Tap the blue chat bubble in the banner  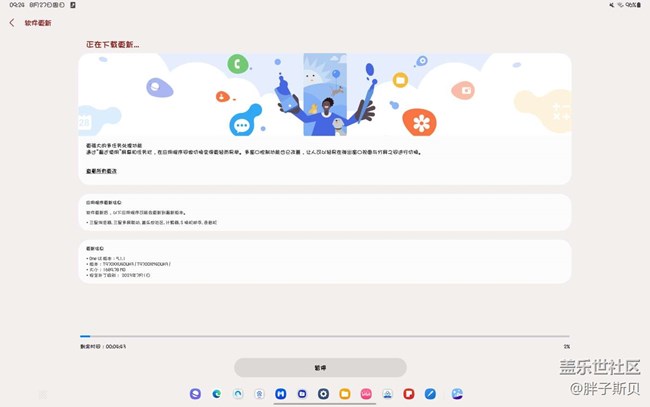click(x=240, y=125)
